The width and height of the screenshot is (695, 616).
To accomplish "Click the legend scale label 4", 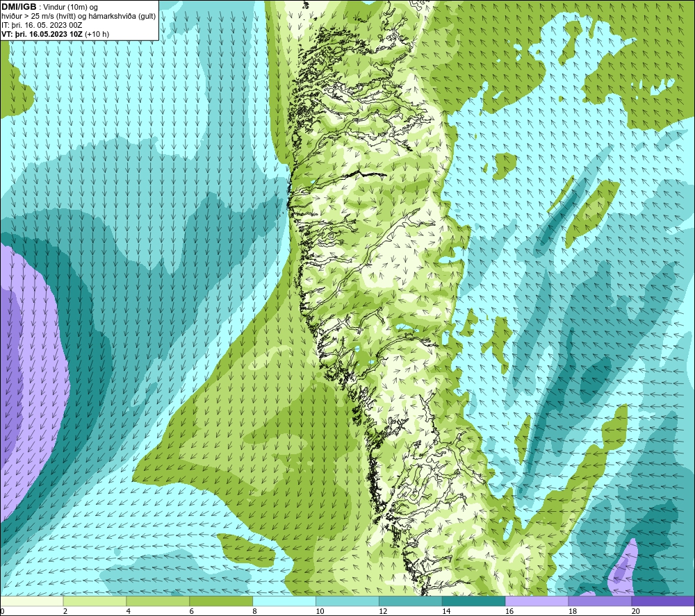I will 128,611.
